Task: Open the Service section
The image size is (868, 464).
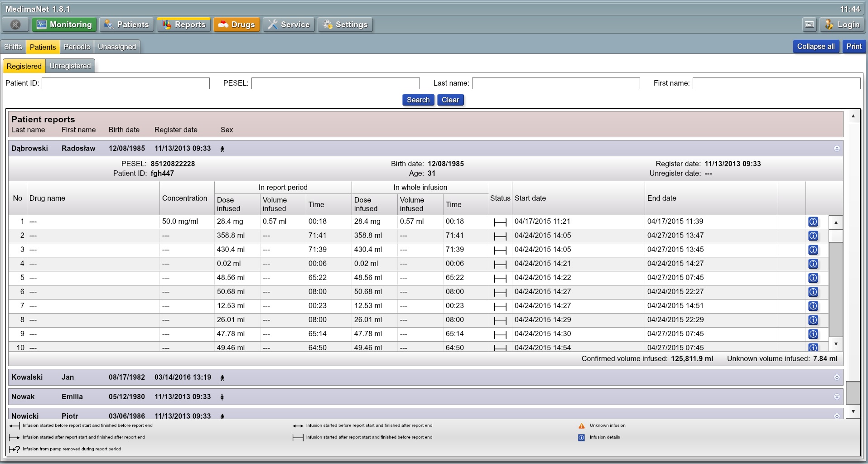Action: coord(289,24)
